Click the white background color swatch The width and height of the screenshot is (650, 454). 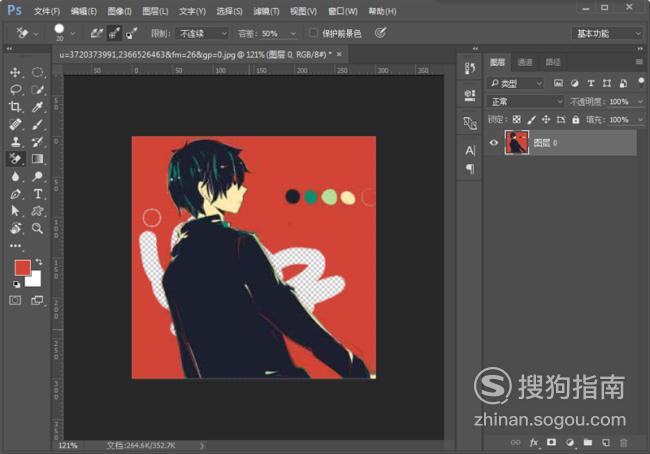pos(35,280)
